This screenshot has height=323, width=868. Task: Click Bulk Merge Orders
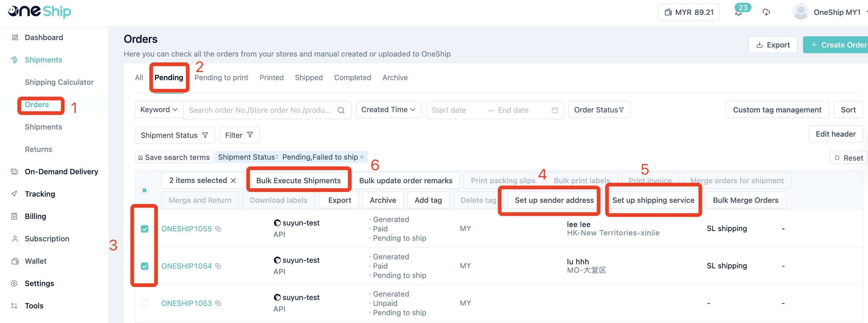[x=745, y=200]
